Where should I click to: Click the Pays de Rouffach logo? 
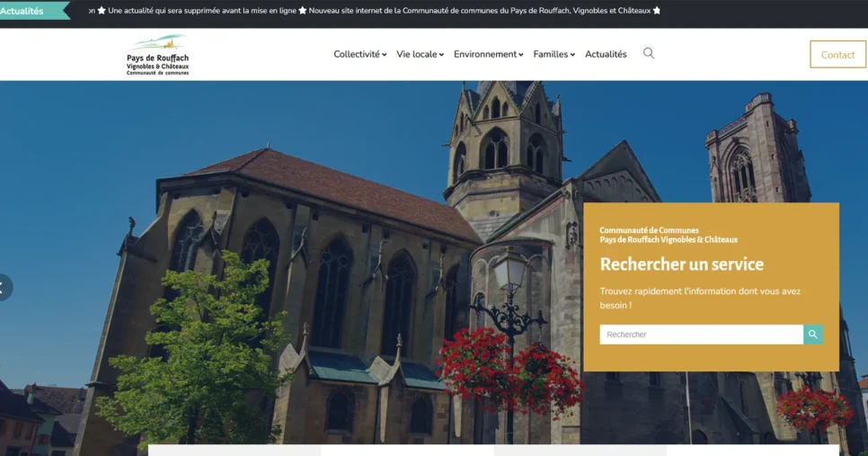(158, 54)
